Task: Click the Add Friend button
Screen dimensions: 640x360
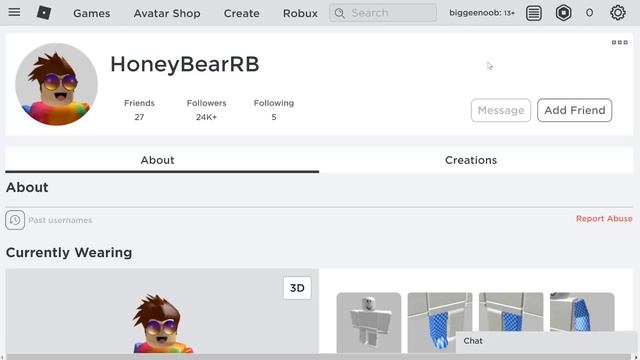Action: pos(575,110)
